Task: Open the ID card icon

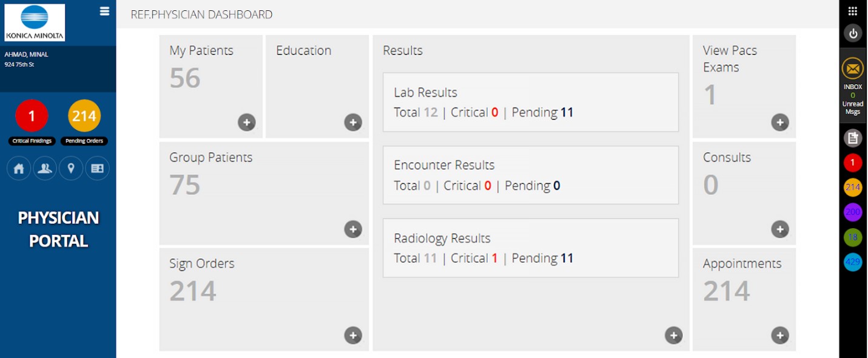Action: [x=97, y=169]
